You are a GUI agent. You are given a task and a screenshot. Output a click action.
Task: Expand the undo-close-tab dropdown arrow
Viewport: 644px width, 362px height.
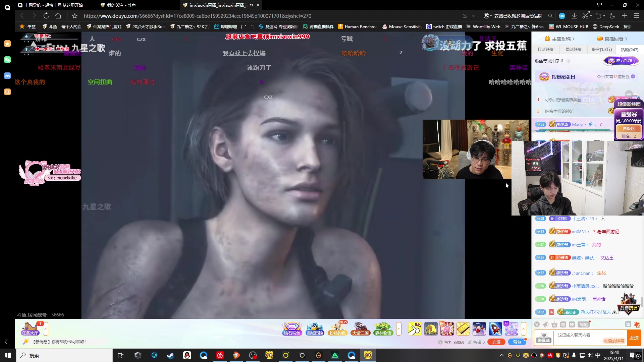coord(604,16)
